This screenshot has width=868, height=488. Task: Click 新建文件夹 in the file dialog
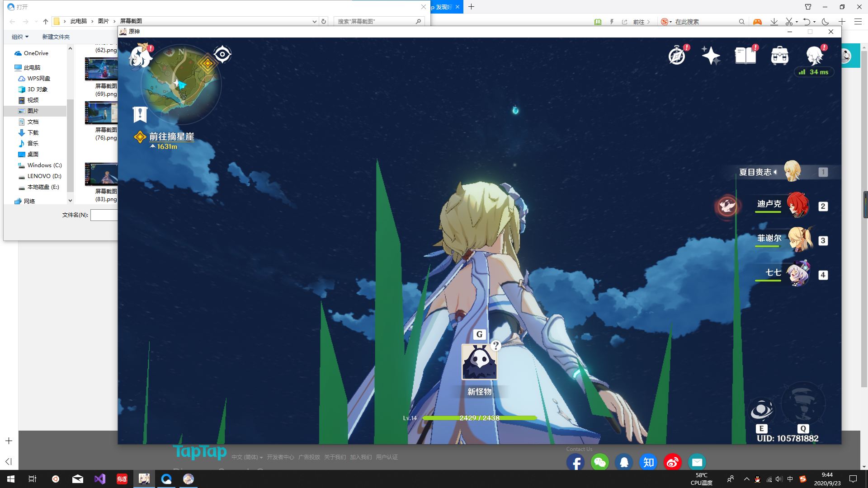56,37
